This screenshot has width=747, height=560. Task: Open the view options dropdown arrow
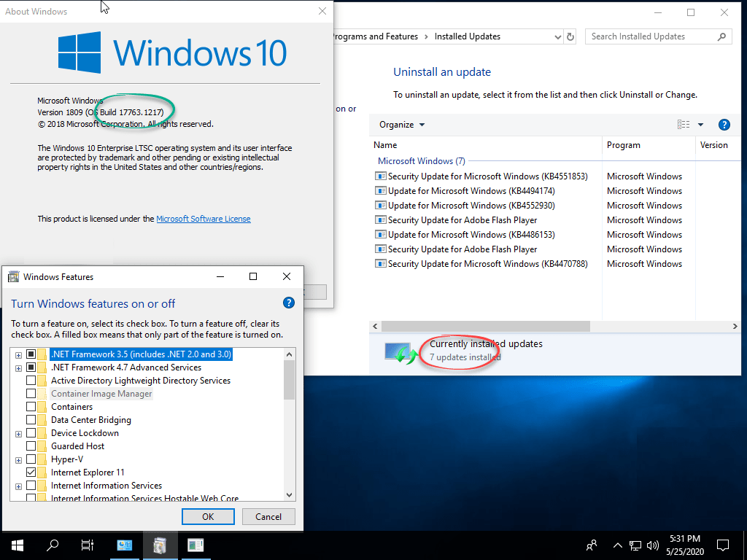click(701, 125)
